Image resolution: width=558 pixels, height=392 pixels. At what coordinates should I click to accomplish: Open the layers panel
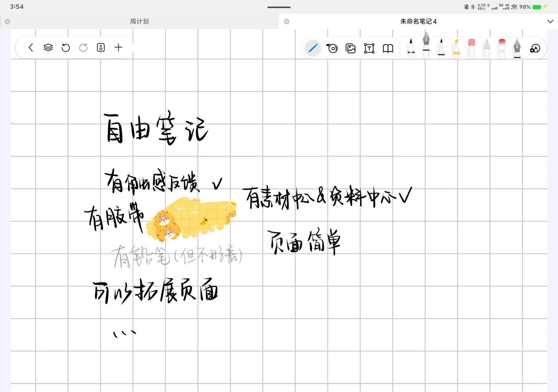pos(48,48)
